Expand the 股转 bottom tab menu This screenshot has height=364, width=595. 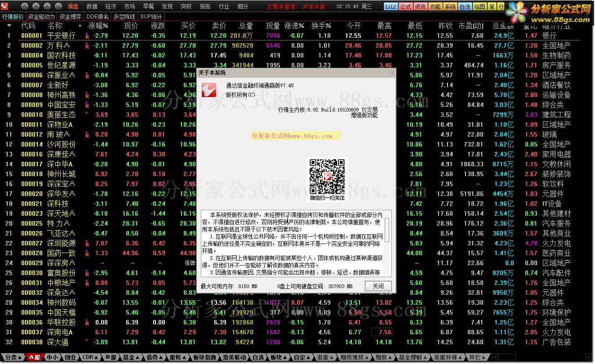[178, 357]
